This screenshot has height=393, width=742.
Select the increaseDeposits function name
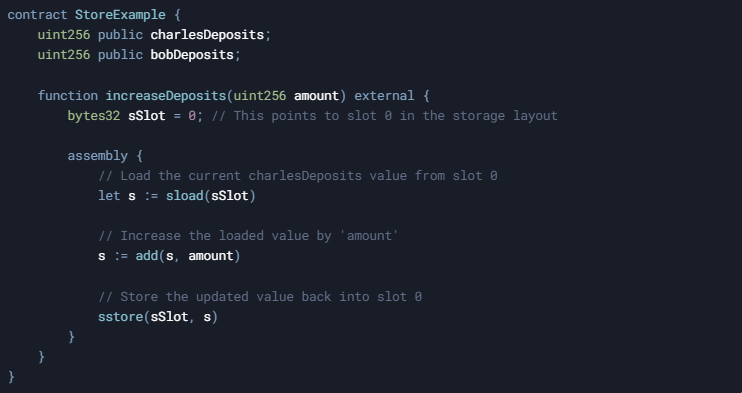(166, 96)
